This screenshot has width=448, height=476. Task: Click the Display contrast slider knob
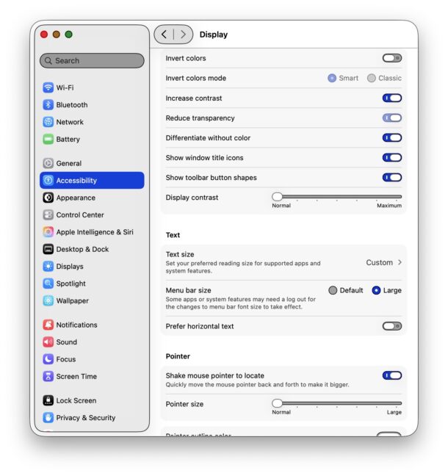(278, 197)
